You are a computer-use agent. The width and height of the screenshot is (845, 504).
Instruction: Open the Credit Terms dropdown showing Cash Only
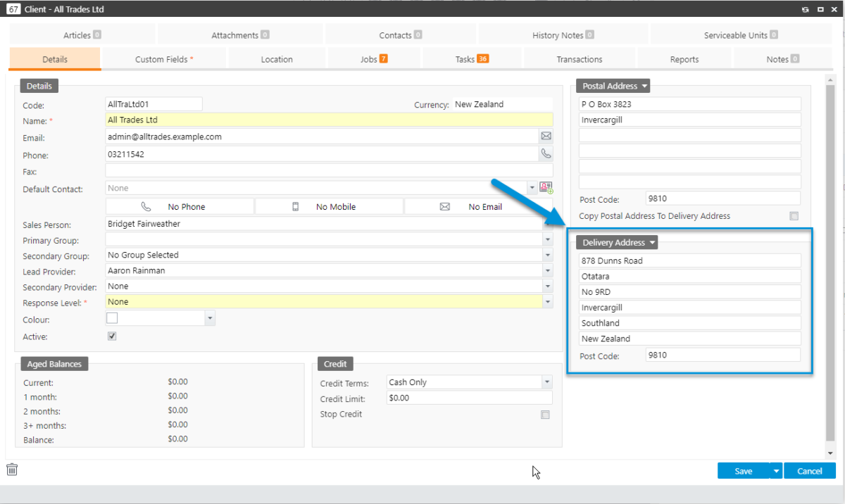pos(547,382)
